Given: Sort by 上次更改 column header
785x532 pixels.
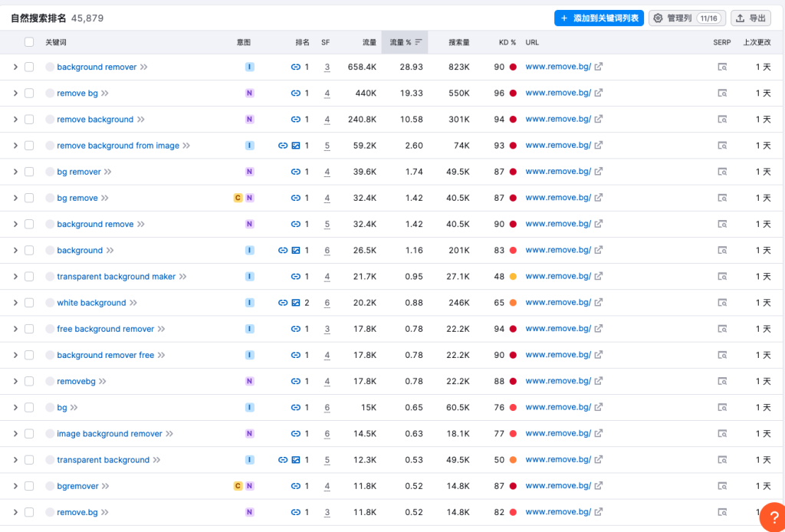Looking at the screenshot, I should click(757, 42).
